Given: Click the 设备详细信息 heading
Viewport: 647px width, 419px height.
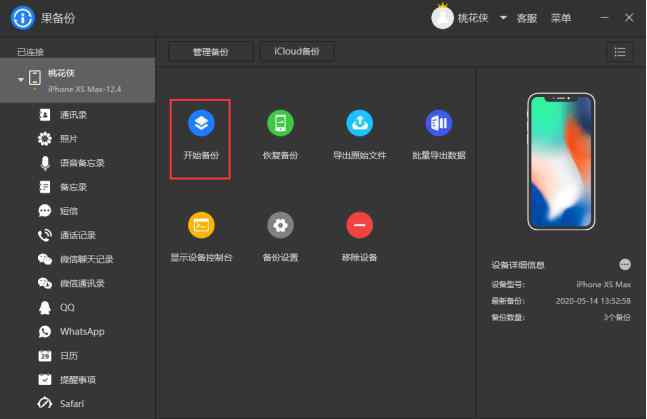Looking at the screenshot, I should coord(517,265).
